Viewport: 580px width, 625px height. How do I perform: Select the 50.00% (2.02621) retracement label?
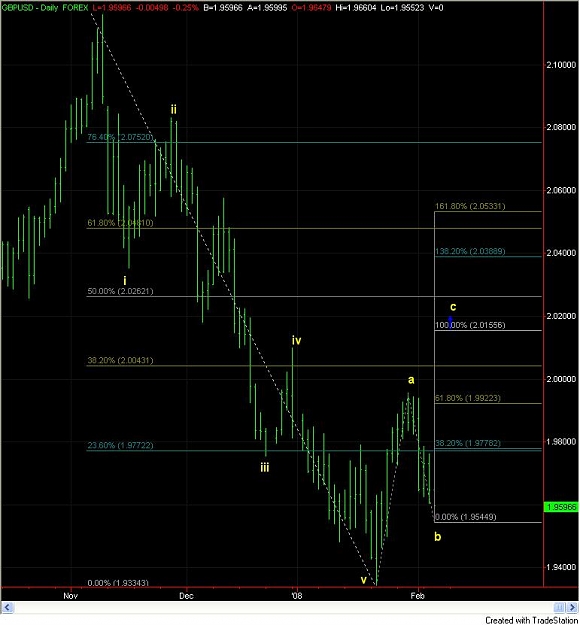coord(120,291)
